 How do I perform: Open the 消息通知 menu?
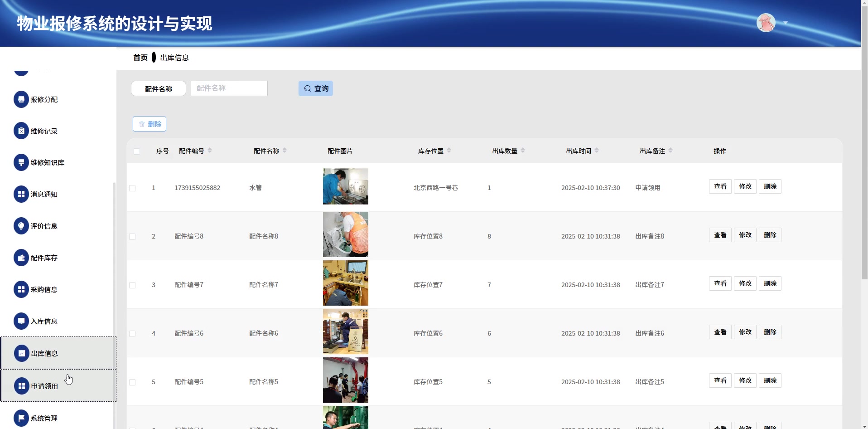coord(58,194)
